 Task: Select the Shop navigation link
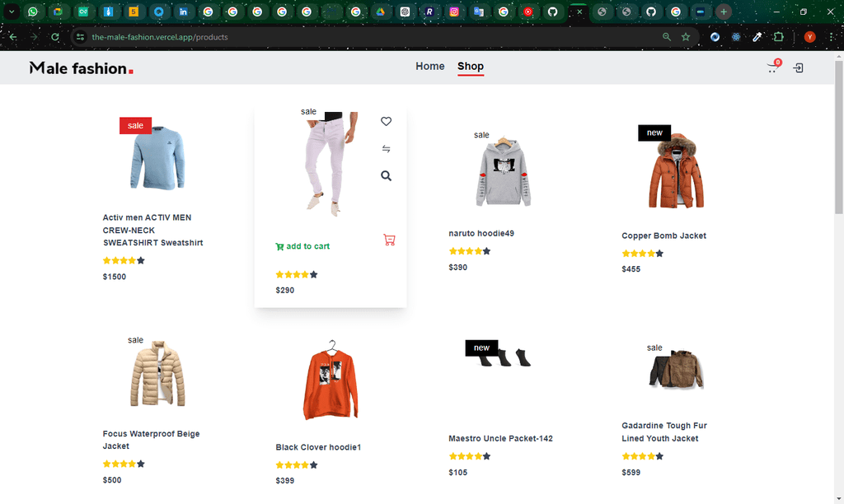[471, 66]
